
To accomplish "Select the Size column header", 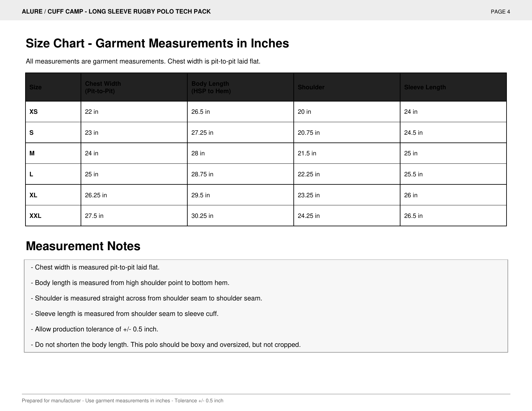I will click(x=53, y=87).
